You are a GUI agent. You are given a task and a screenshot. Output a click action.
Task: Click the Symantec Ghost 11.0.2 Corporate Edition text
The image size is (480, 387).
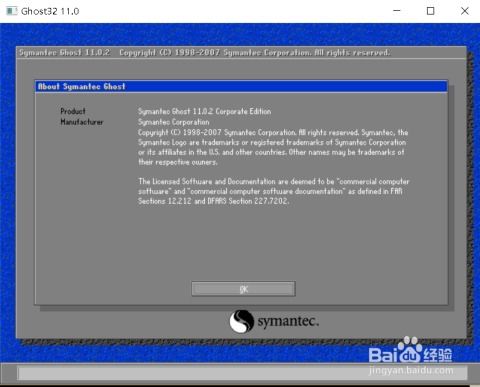(x=204, y=111)
